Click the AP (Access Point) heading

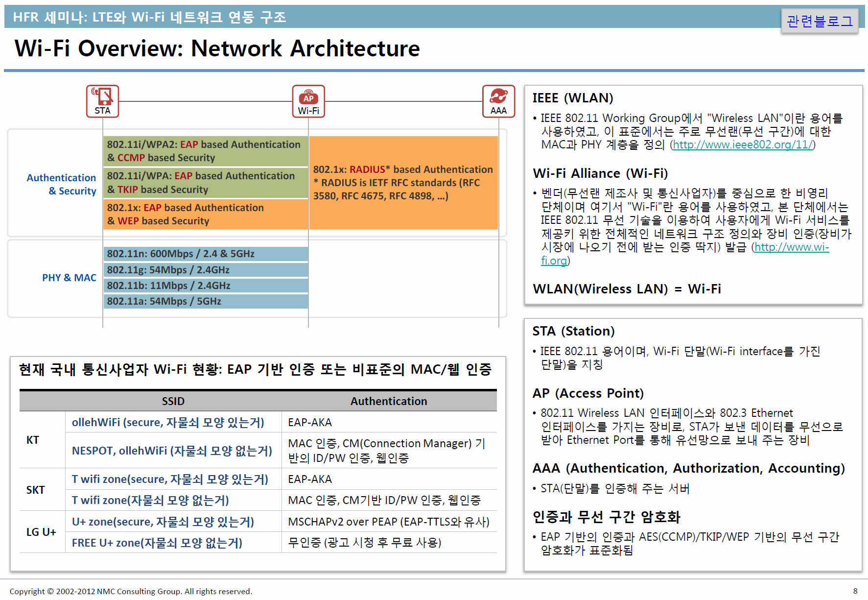(588, 393)
